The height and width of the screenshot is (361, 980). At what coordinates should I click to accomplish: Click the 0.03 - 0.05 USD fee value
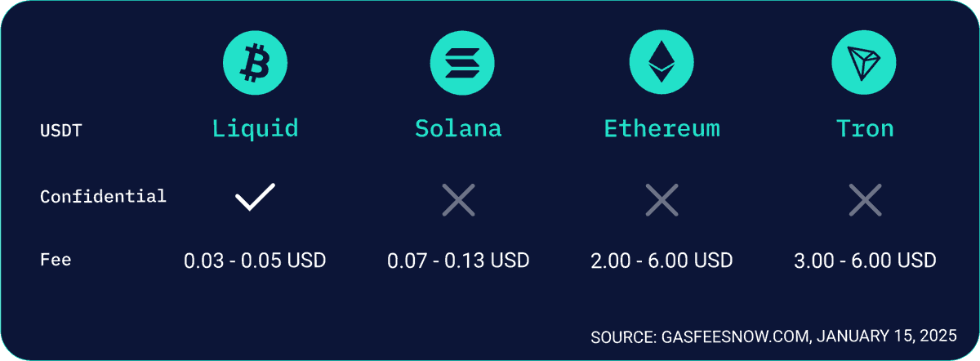point(255,261)
